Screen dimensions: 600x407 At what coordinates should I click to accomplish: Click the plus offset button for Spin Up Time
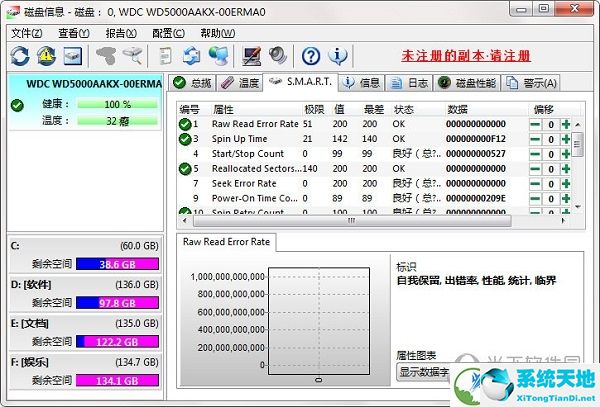coord(566,139)
